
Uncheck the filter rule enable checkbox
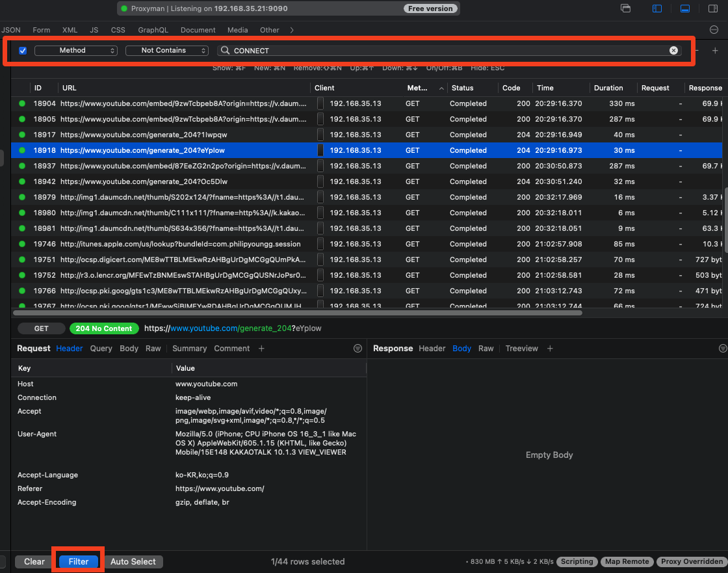pyautogui.click(x=23, y=51)
